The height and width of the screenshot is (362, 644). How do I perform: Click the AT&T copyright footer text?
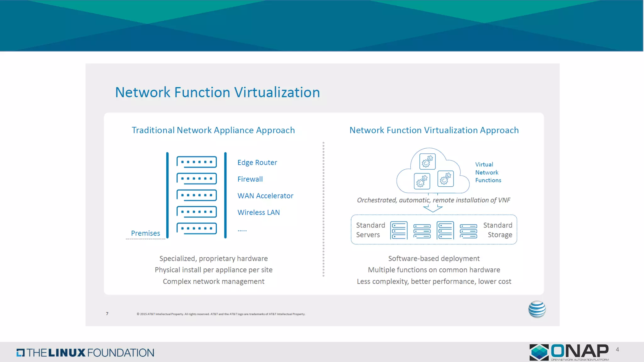pos(221,314)
